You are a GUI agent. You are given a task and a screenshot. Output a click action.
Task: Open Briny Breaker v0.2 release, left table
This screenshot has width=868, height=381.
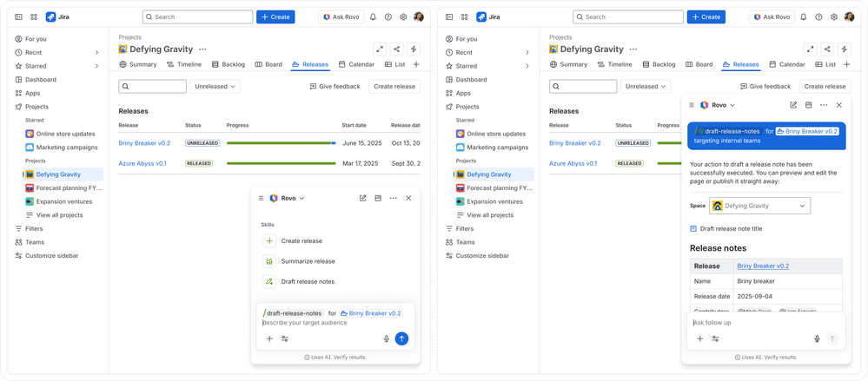click(144, 143)
